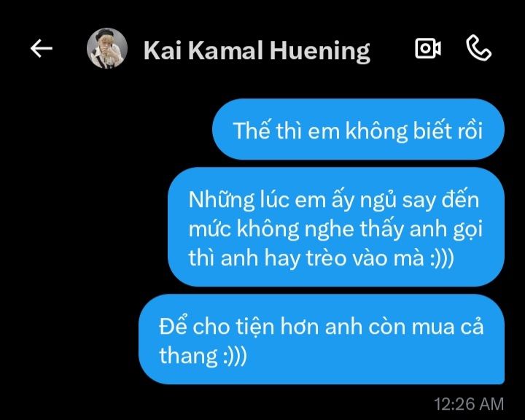
Task: Go back using the left arrow
Action: pos(41,49)
